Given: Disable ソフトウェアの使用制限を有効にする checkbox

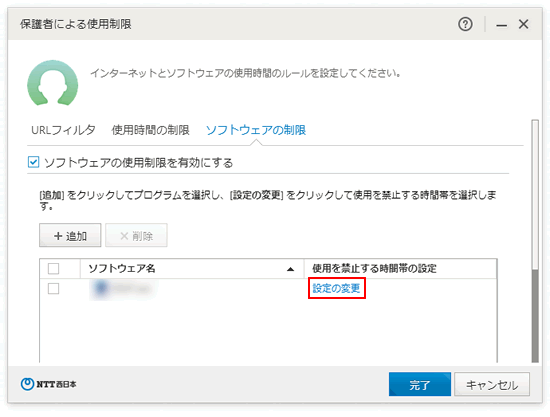Looking at the screenshot, I should [33, 162].
